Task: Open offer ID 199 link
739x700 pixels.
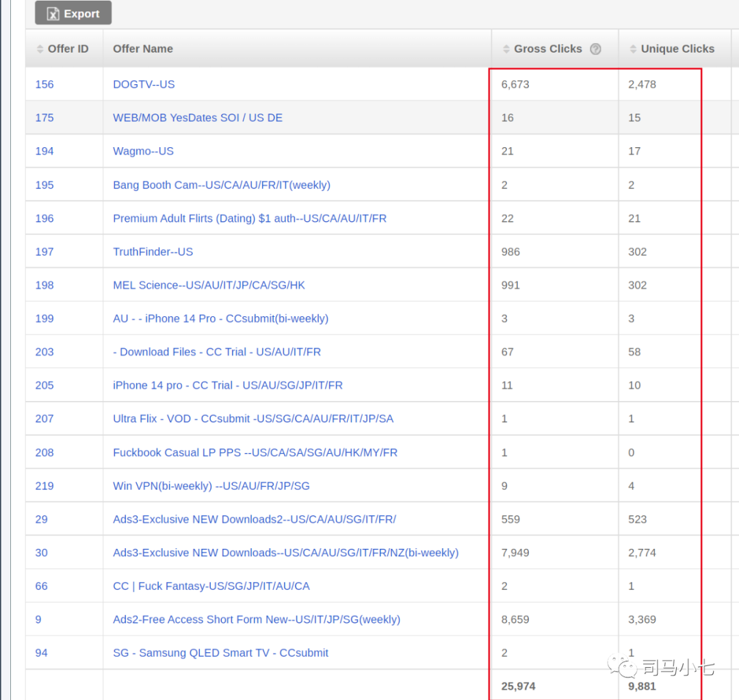Action: (x=44, y=318)
